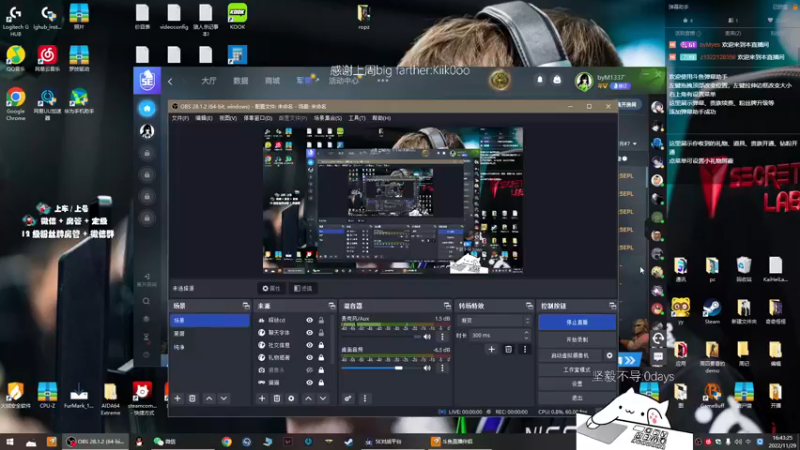The width and height of the screenshot is (800, 450).
Task: Move the selected source up
Action: click(x=308, y=398)
